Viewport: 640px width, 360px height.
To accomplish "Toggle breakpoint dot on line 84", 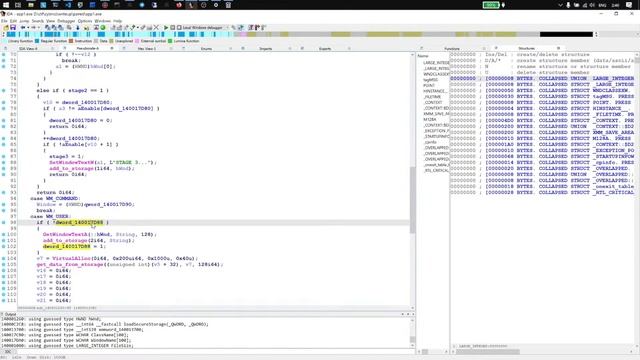I will point(4,138).
